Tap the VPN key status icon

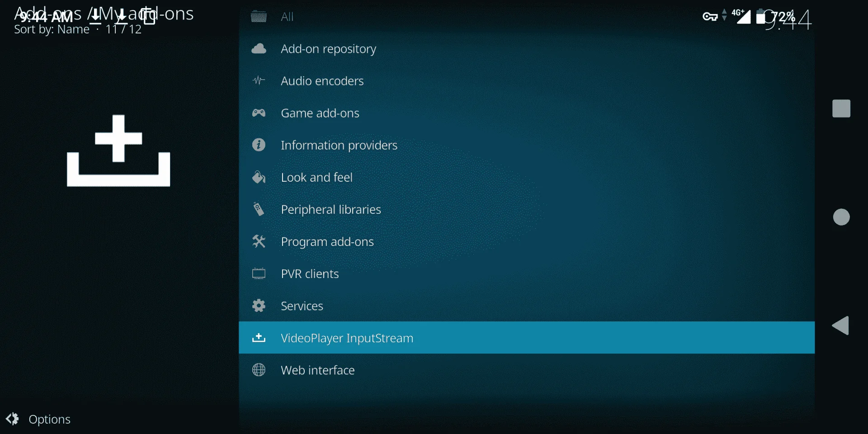click(710, 17)
